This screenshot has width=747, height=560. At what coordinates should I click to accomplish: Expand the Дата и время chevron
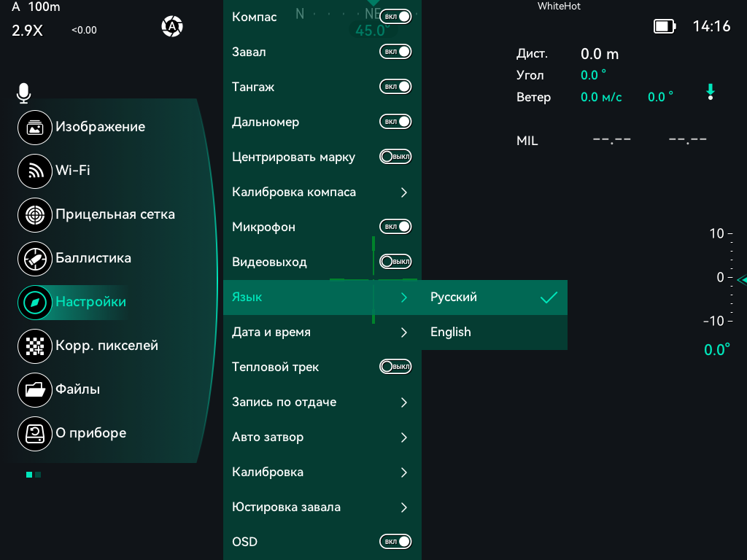click(x=404, y=332)
